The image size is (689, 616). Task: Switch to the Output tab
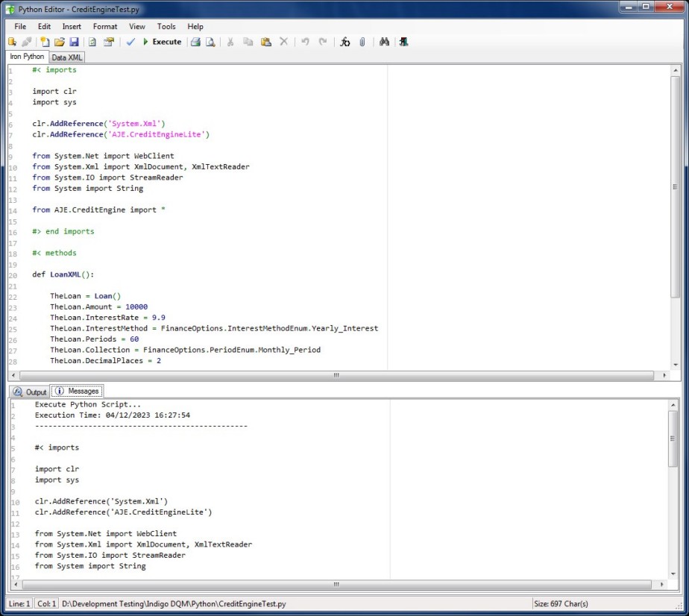(x=31, y=392)
